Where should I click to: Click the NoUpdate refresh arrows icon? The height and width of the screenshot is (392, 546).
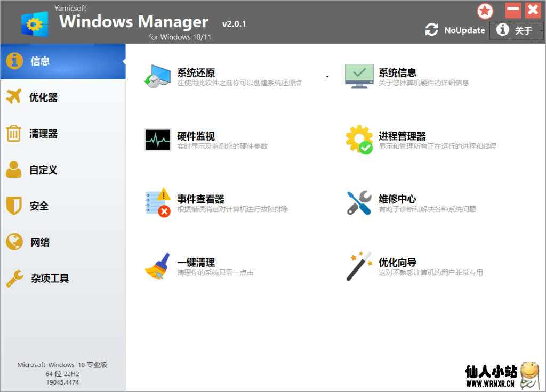[x=432, y=30]
